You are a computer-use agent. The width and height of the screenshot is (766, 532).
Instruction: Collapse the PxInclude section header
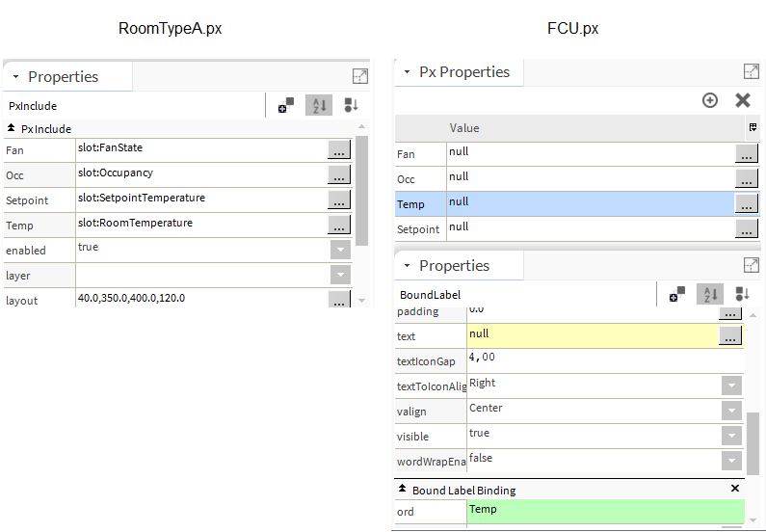tap(12, 128)
